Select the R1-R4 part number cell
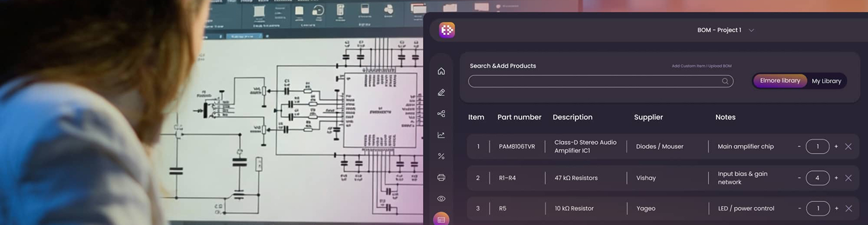The height and width of the screenshot is (225, 868). click(507, 178)
